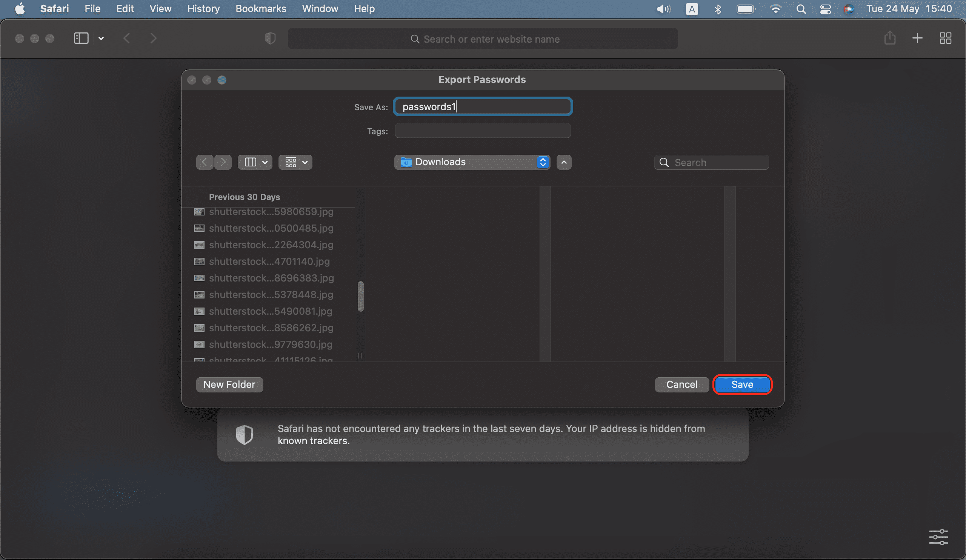Screen dimensions: 966x560
Task: Click the sidebar toggle icon in Safari
Action: coord(81,38)
